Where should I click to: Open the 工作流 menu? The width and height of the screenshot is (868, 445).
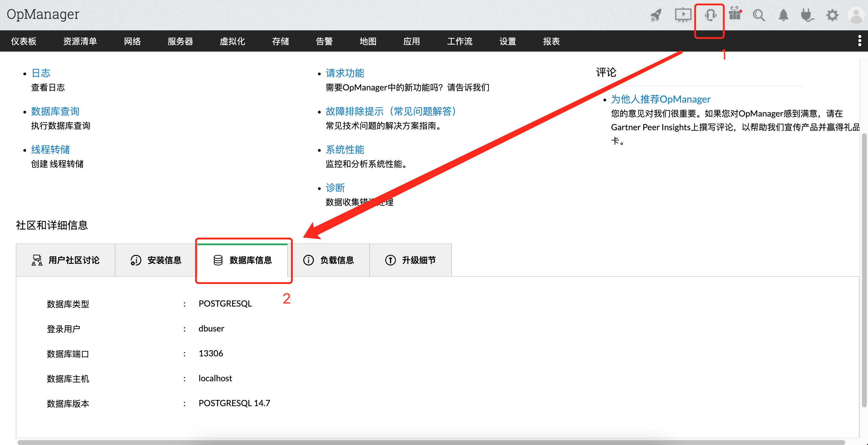click(460, 41)
